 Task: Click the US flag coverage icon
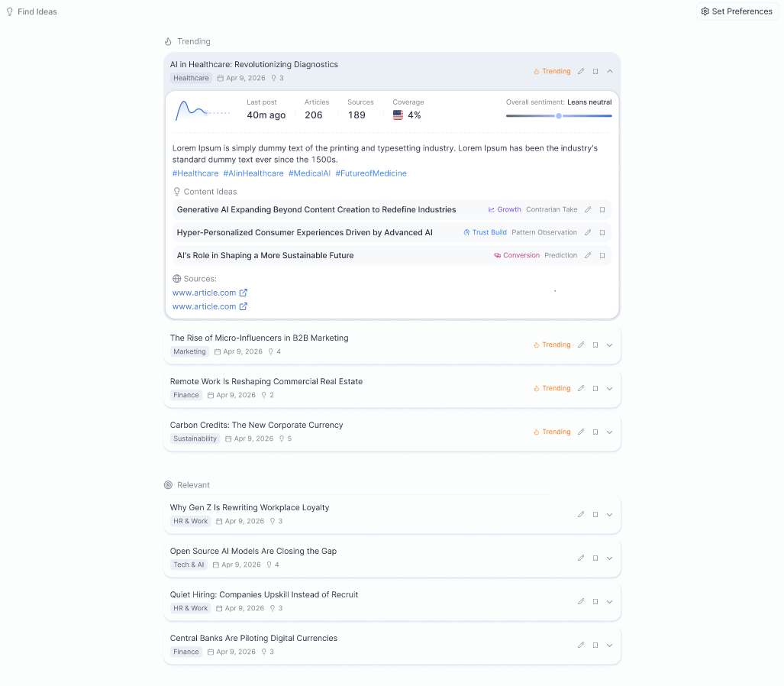[398, 115]
